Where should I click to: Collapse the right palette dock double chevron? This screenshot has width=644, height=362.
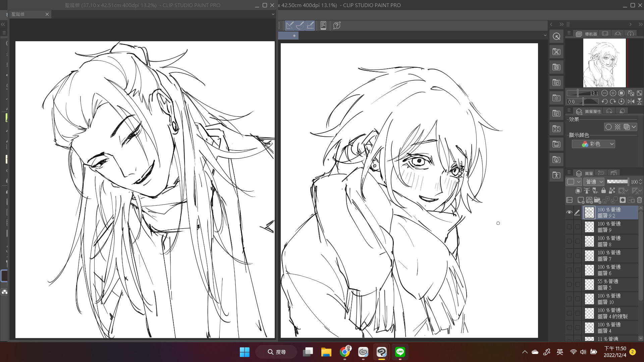[641, 24]
